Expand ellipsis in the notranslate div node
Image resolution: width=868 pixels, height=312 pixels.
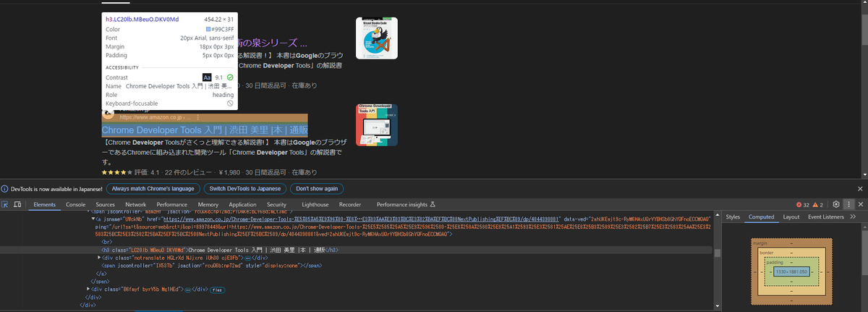click(247, 258)
